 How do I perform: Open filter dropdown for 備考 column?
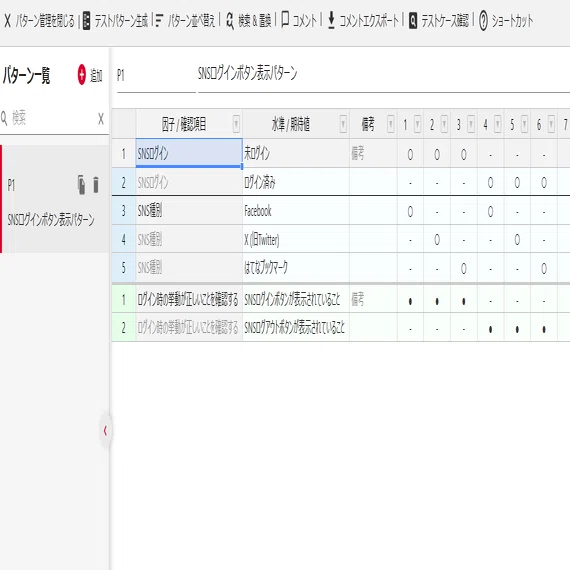[391, 124]
